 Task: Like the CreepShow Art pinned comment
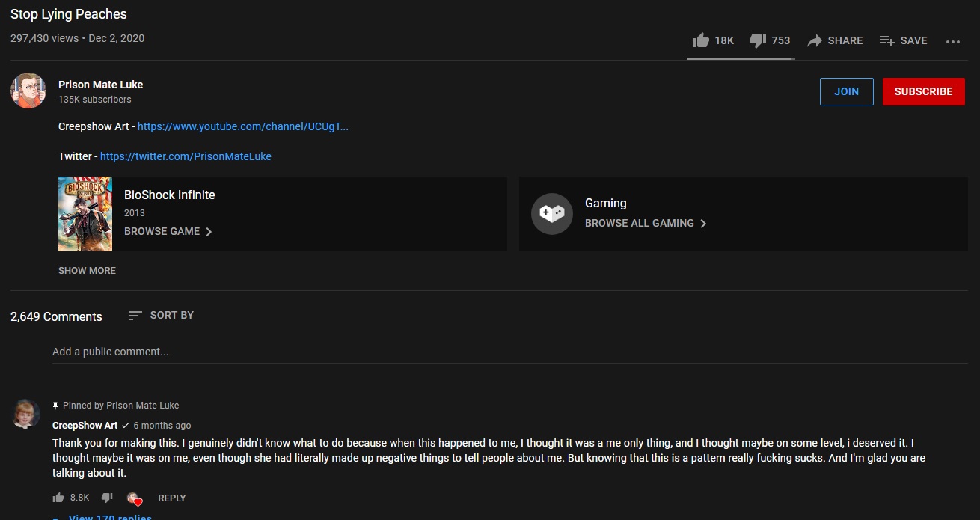58,498
